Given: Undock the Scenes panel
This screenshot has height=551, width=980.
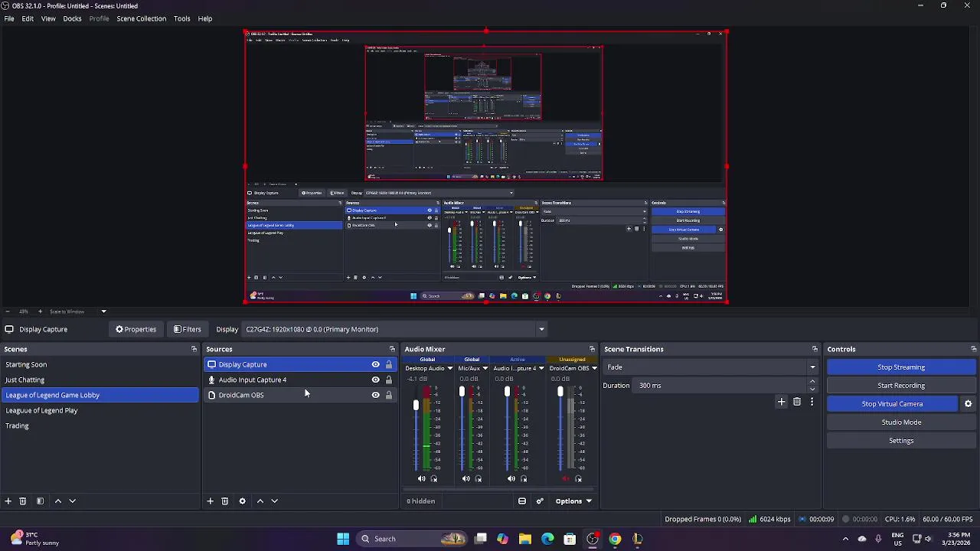Looking at the screenshot, I should coord(194,349).
